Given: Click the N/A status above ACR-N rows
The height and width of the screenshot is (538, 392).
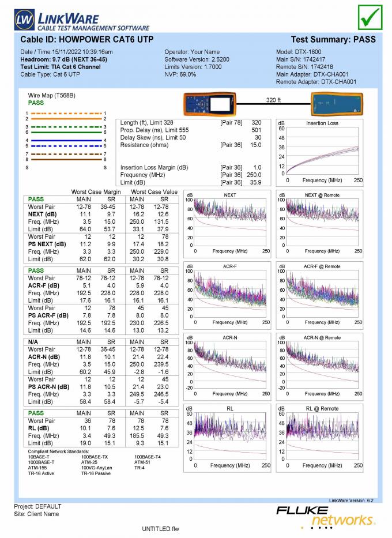Looking at the screenshot, I should (x=35, y=342).
